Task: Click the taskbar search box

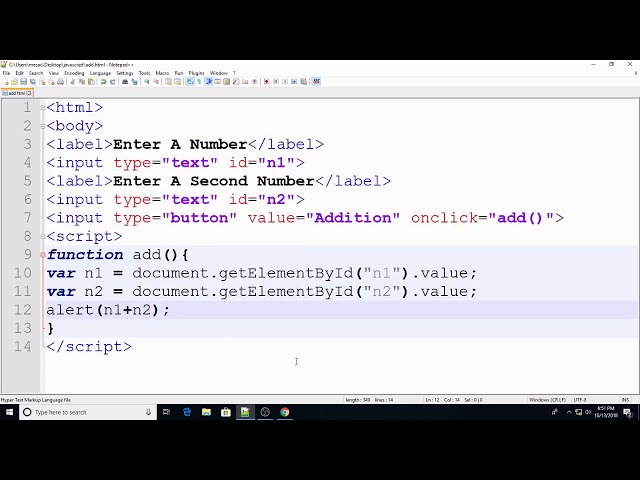Action: coord(88,412)
